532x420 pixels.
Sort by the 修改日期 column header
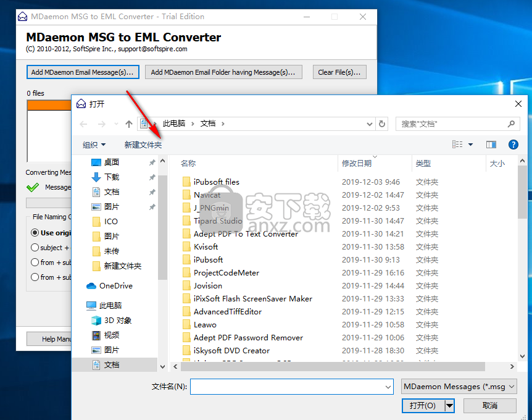pyautogui.click(x=357, y=164)
